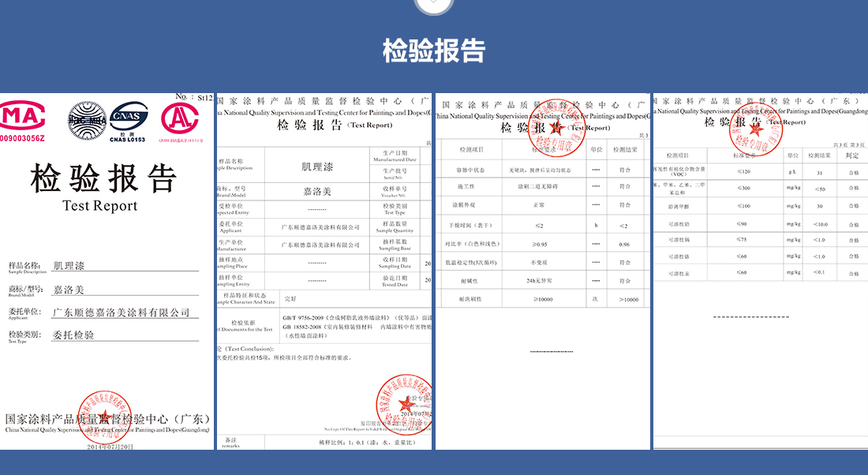This screenshot has width=868, height=475.
Task: Click the ≤120 VOC limit value
Action: [x=744, y=172]
